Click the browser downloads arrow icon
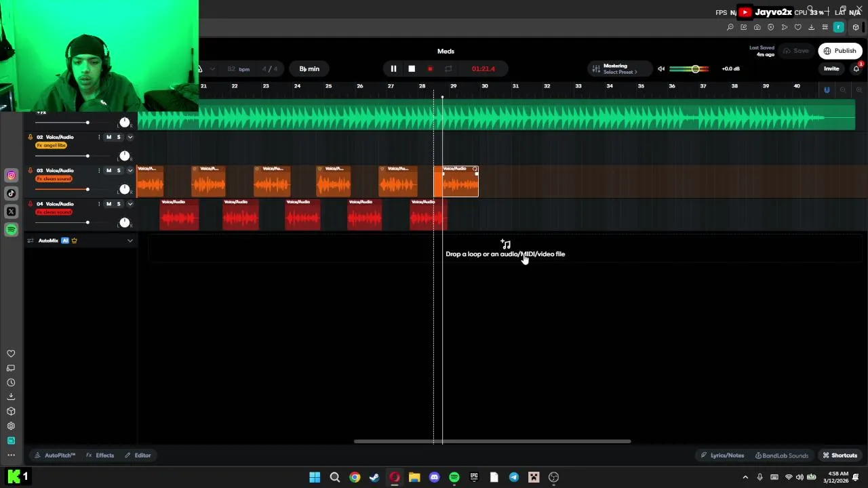 click(x=812, y=27)
